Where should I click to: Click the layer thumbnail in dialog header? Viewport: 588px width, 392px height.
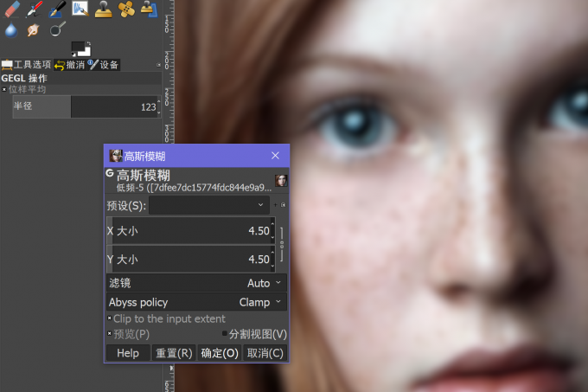(x=281, y=181)
